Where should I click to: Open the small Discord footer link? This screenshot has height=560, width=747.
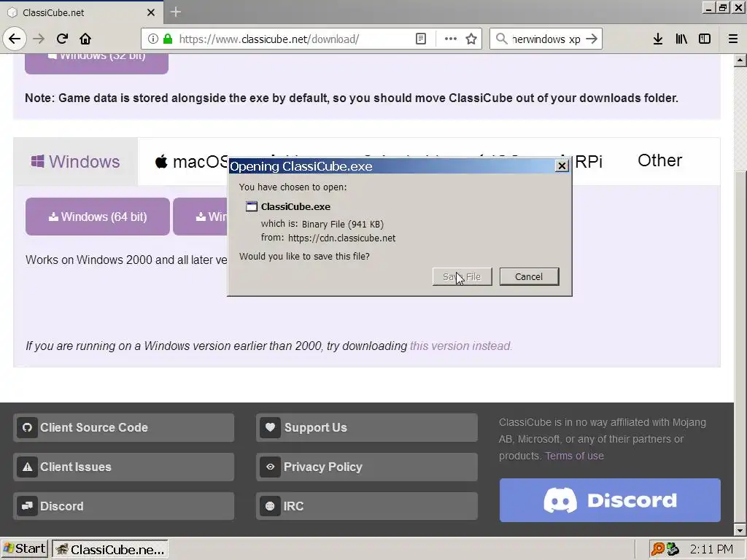coord(124,506)
